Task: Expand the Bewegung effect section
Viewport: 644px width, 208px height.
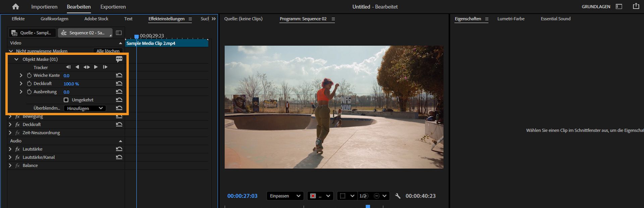Action: (10, 117)
